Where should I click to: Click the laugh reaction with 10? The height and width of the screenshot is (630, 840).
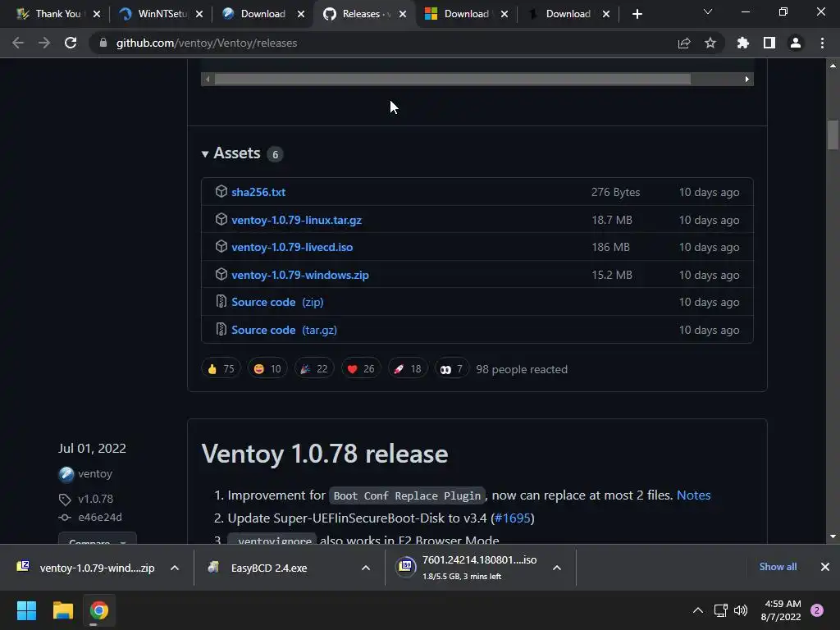click(x=267, y=368)
